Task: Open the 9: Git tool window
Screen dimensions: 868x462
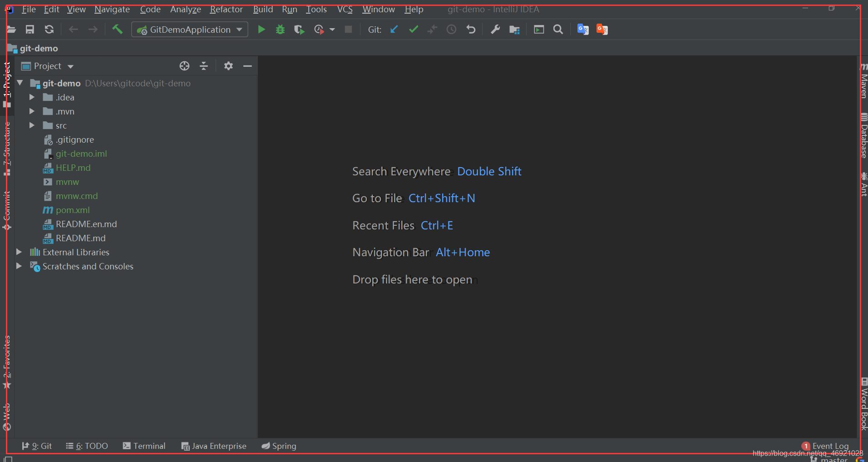Action: tap(37, 446)
